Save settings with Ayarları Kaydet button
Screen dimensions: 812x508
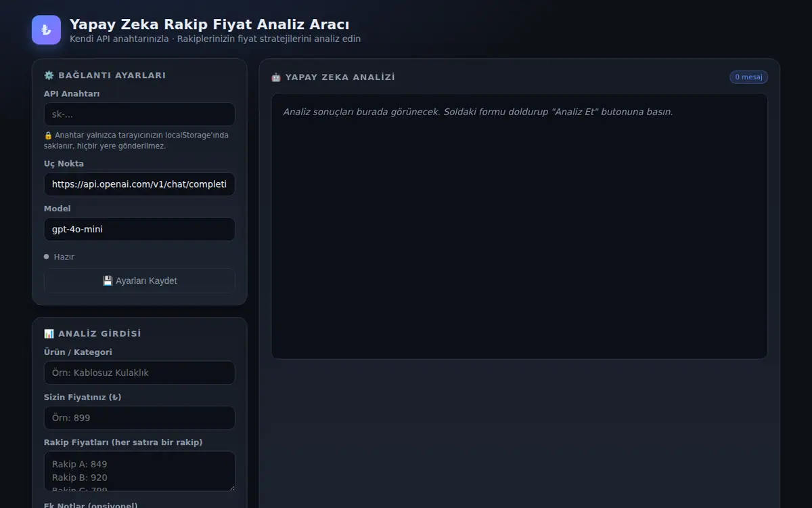139,280
